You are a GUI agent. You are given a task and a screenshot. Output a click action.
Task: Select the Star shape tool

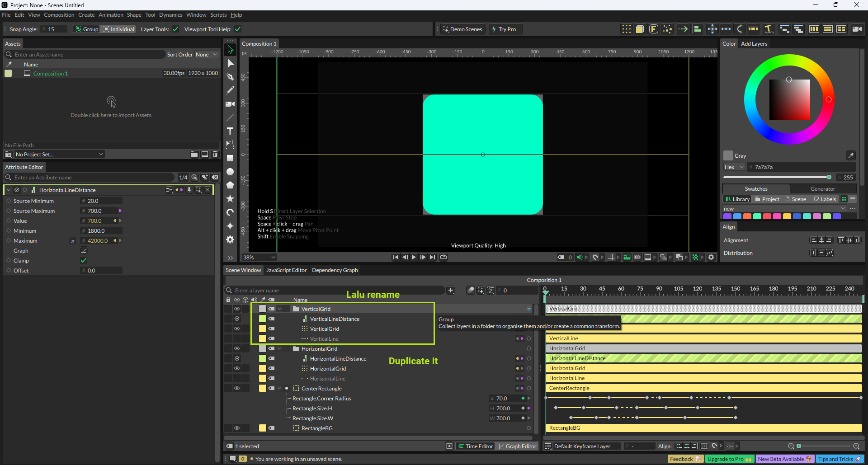(x=230, y=199)
